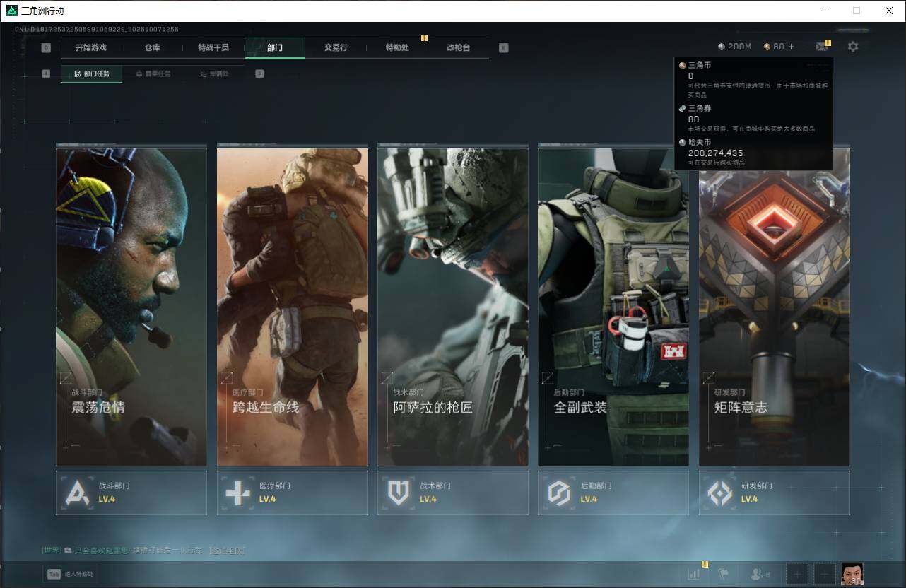
Task: Switch to the 开始游戏 tab
Action: tap(91, 47)
